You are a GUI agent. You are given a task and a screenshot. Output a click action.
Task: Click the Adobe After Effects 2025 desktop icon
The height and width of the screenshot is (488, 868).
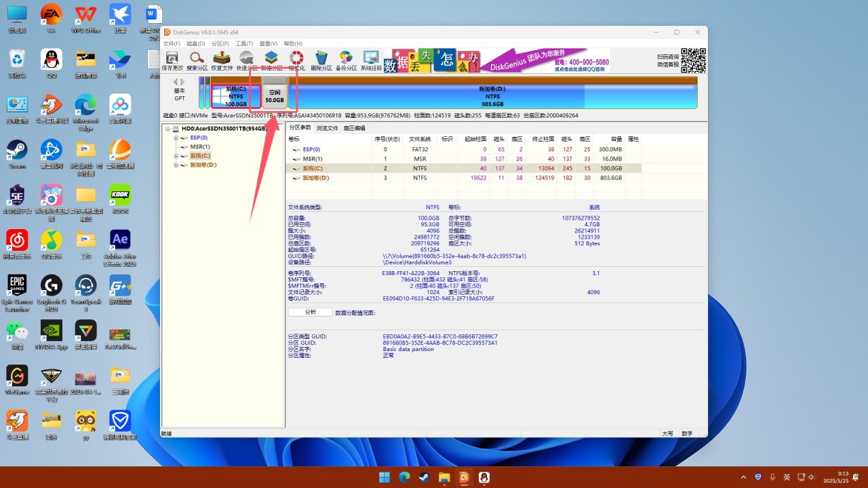click(x=120, y=247)
